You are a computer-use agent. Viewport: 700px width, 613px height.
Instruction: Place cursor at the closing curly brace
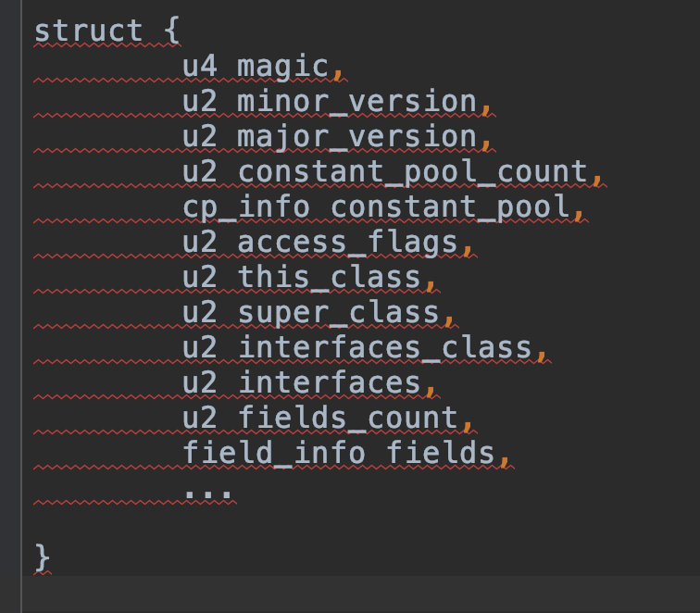tap(43, 557)
